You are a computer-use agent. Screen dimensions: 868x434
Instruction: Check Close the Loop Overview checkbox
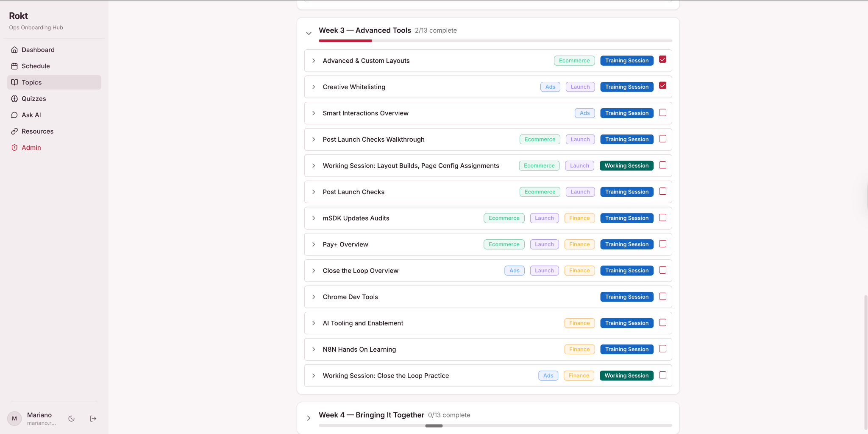pyautogui.click(x=663, y=270)
